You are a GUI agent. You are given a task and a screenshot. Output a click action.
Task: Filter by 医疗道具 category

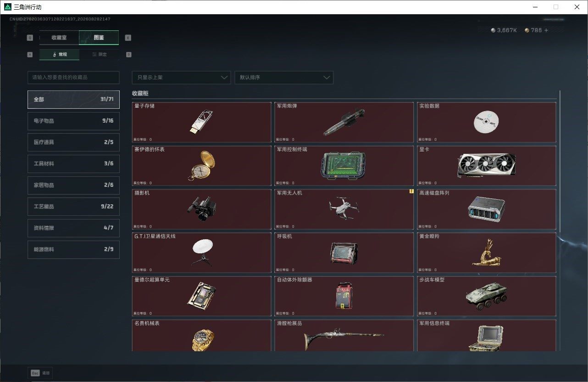(x=73, y=142)
